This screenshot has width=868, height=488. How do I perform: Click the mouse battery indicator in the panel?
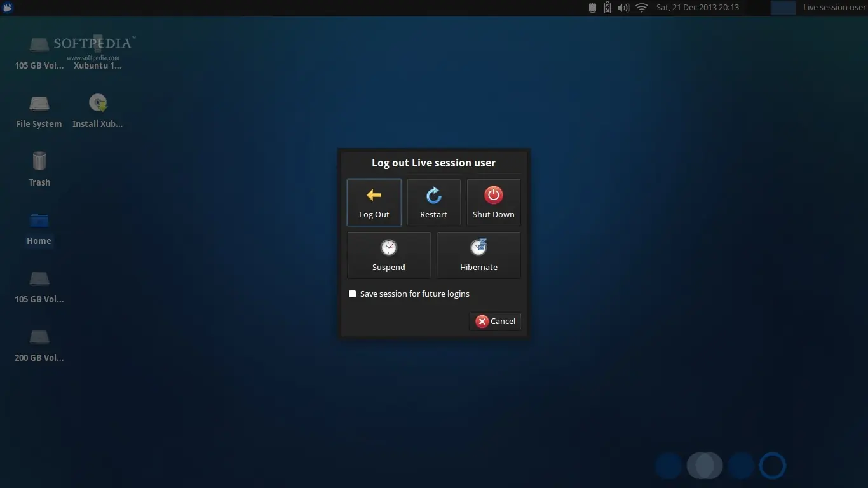592,8
